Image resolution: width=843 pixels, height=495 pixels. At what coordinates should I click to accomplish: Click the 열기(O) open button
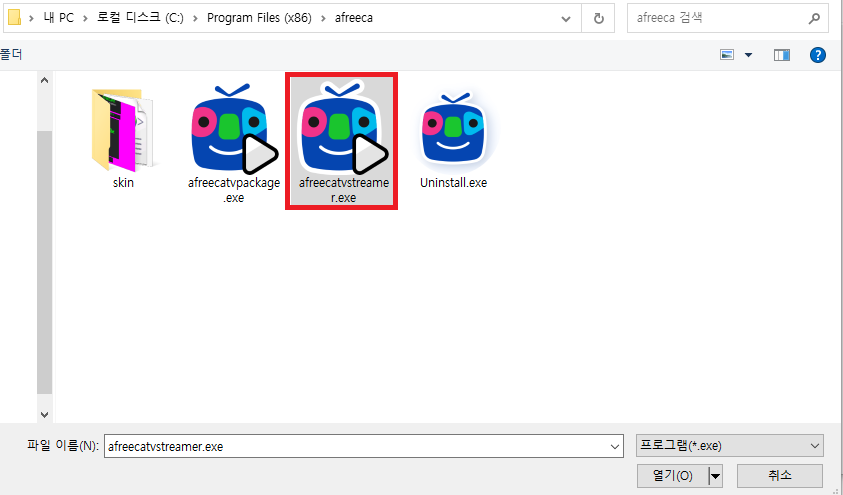[x=673, y=476]
